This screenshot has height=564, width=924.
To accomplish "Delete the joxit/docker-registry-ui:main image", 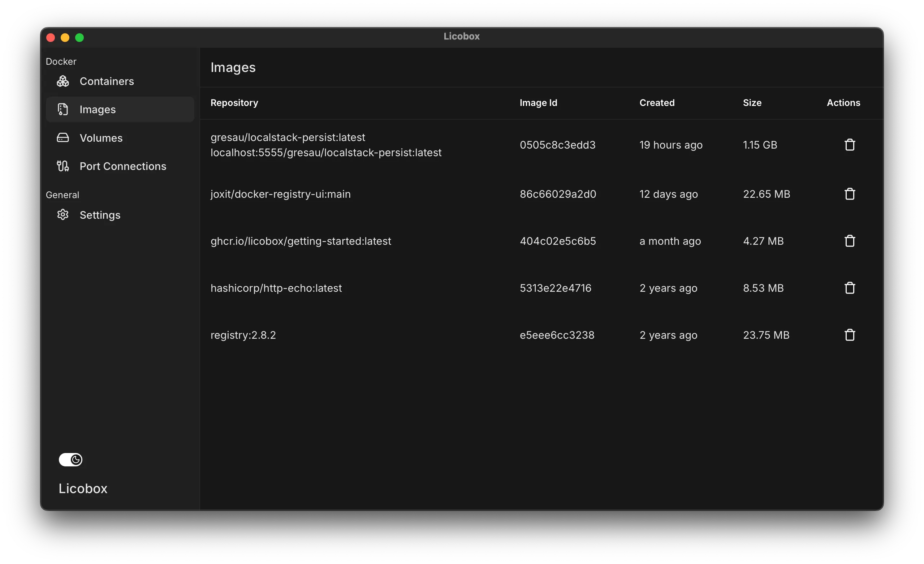I will (849, 194).
